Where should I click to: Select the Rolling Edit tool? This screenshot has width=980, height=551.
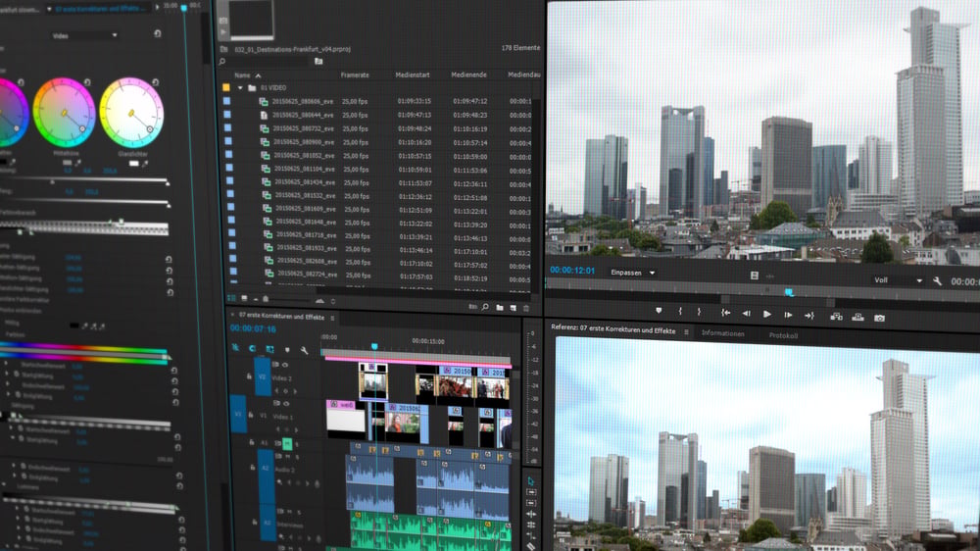[x=530, y=525]
